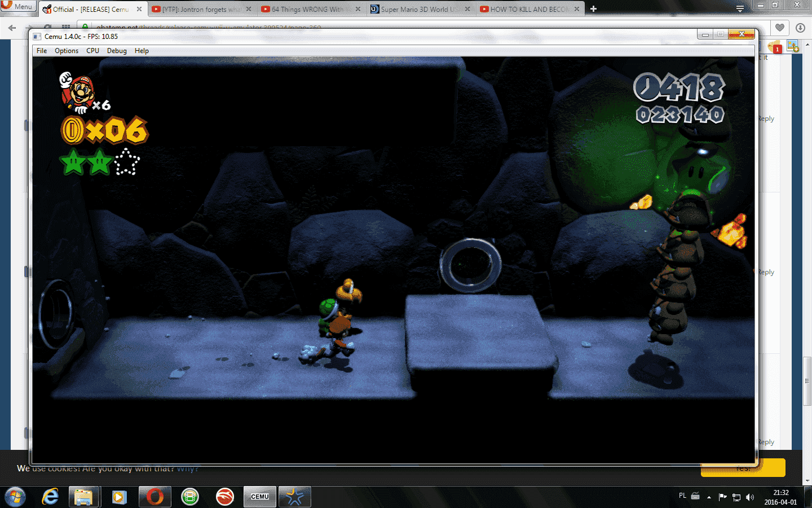Switch to the Opera browser taskbar button

155,497
